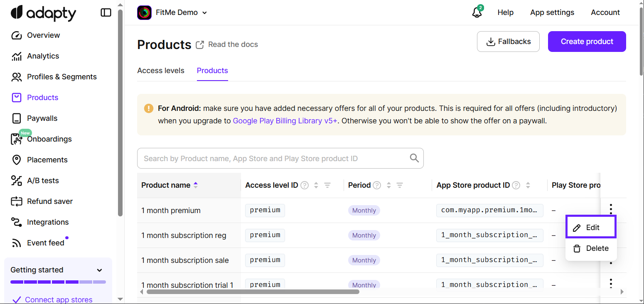644x304 pixels.
Task: Expand the FitMe Demo app dropdown
Action: pyautogui.click(x=204, y=13)
